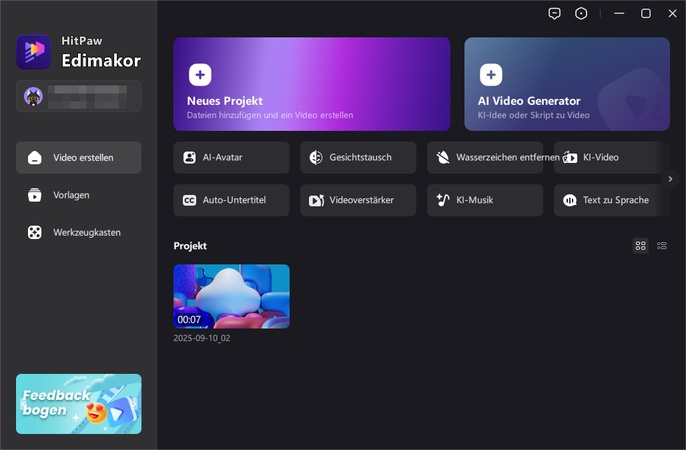Open the Gesichtstausch tool
This screenshot has height=450, width=686.
point(358,158)
